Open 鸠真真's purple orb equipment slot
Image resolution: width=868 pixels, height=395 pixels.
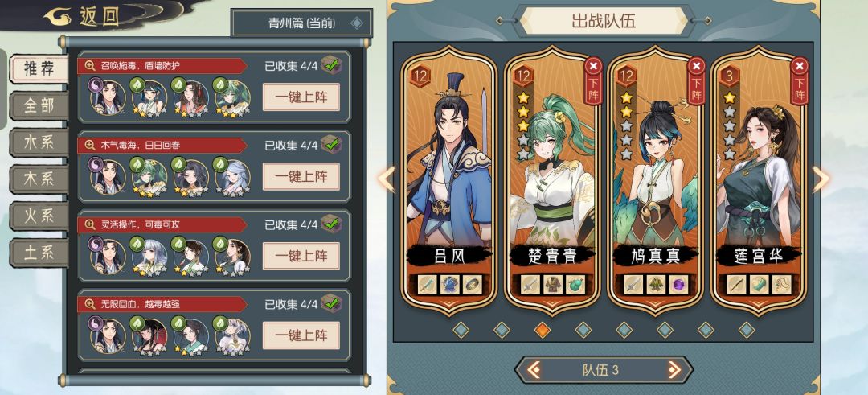click(678, 285)
